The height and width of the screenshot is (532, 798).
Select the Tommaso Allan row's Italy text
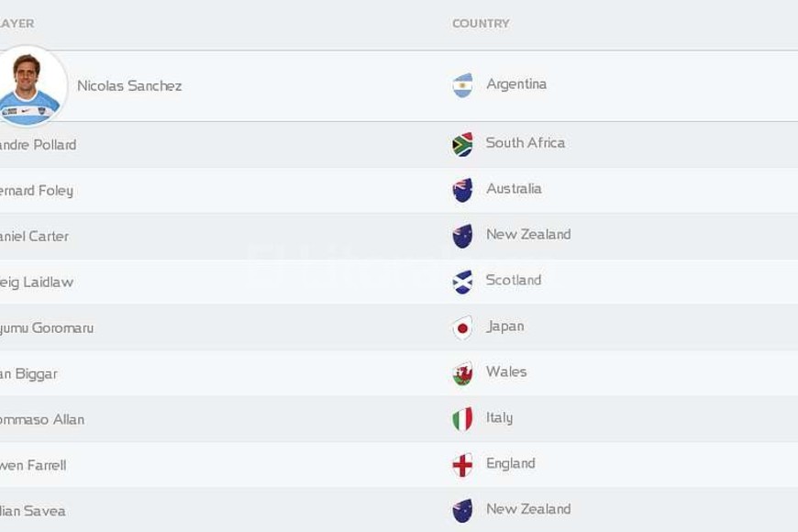(x=499, y=417)
